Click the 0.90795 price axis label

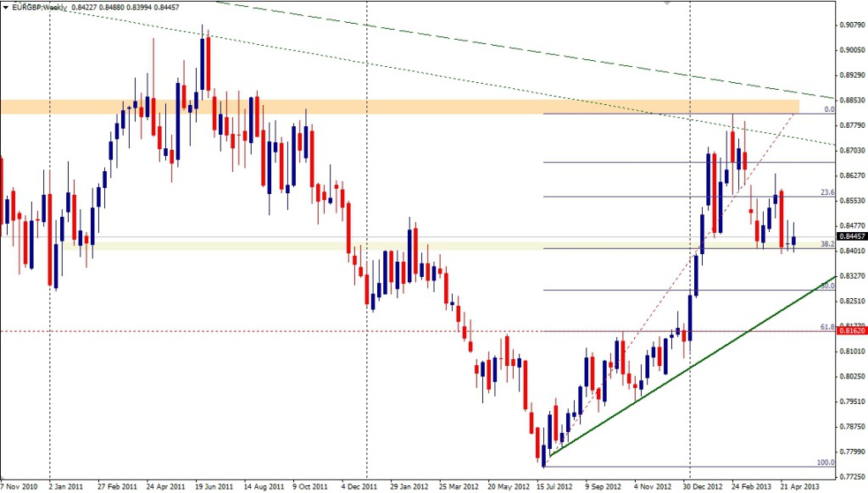(850, 25)
